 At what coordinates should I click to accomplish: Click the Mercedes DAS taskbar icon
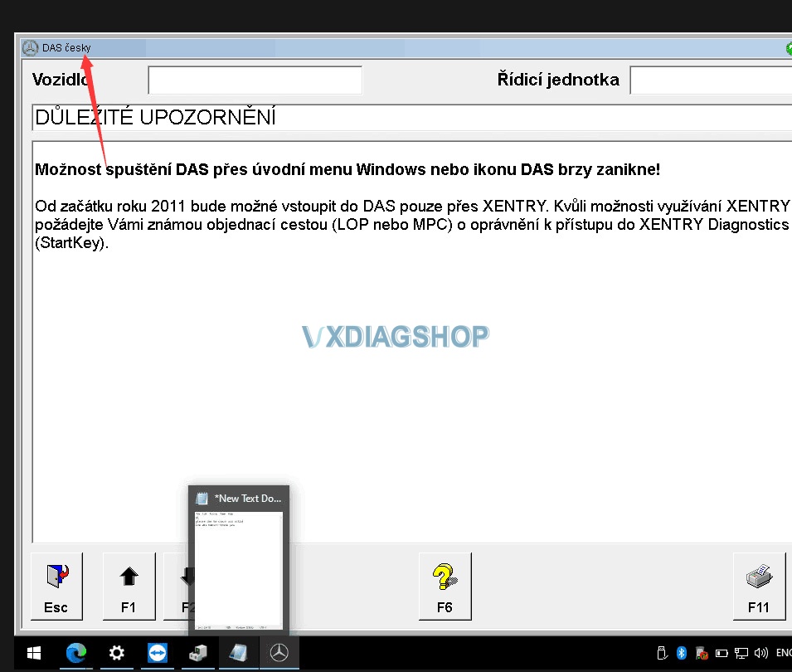pos(279,653)
